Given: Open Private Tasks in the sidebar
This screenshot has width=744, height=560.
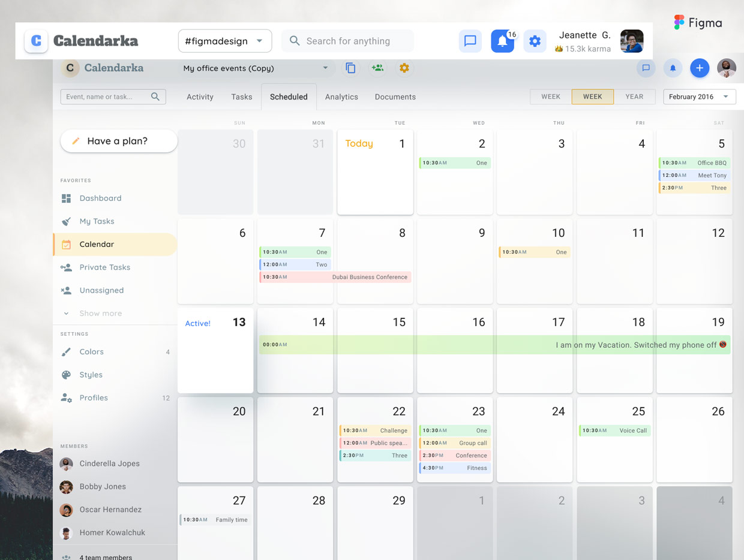Looking at the screenshot, I should coord(115,267).
